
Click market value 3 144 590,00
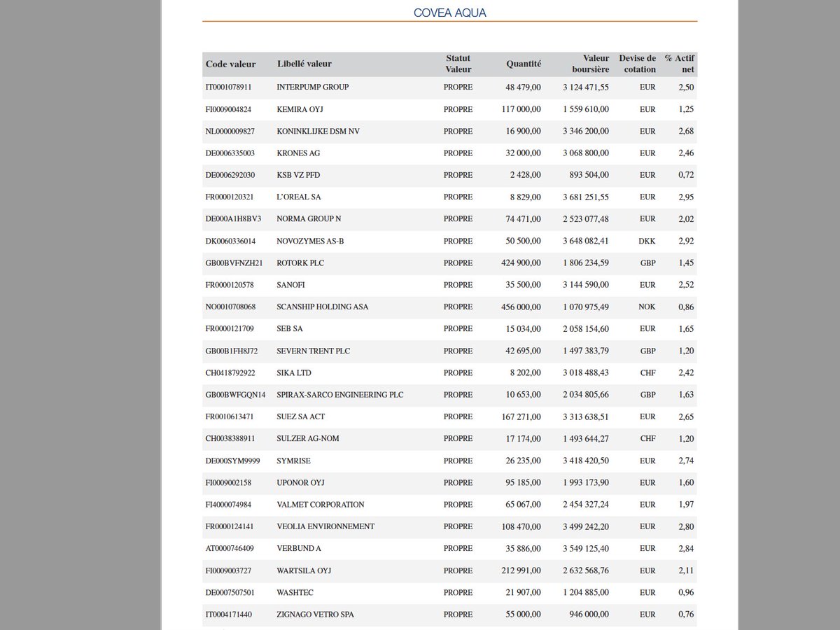586,285
